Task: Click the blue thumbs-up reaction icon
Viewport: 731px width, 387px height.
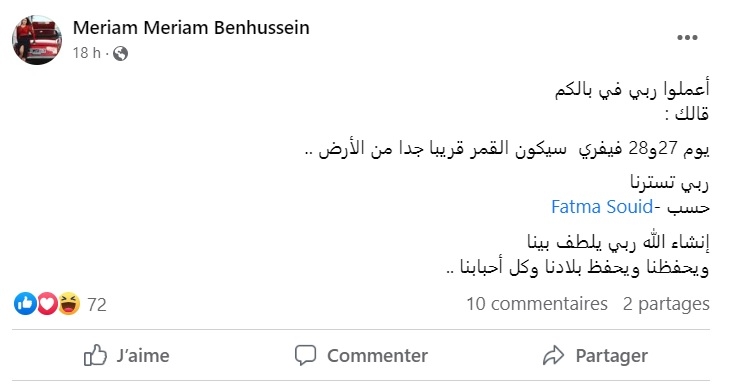Action: click(x=25, y=304)
